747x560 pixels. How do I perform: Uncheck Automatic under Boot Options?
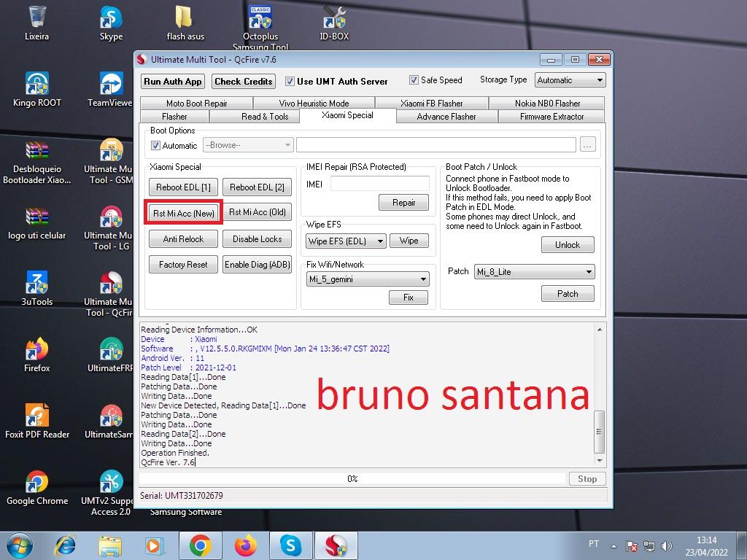(155, 145)
